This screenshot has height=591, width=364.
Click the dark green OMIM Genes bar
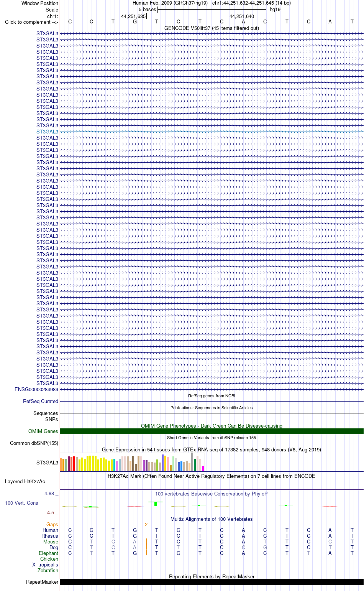(212, 431)
